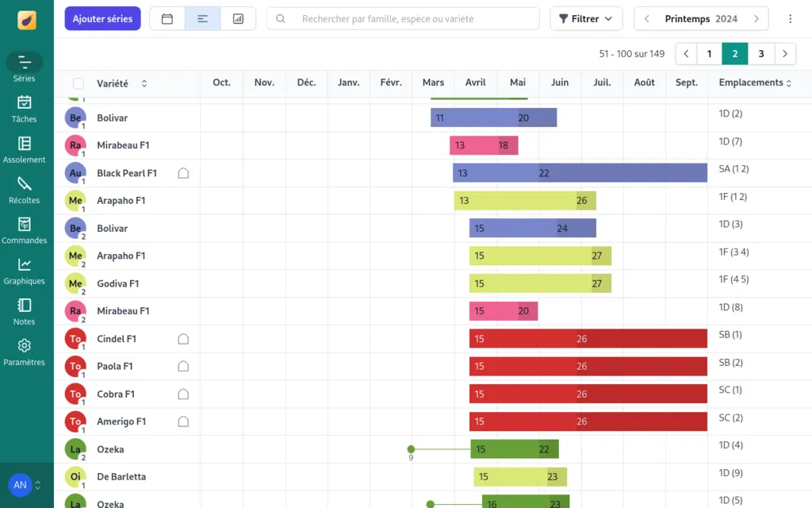Go to page 1 of results
Viewport: 812px width, 508px height.
coord(709,54)
